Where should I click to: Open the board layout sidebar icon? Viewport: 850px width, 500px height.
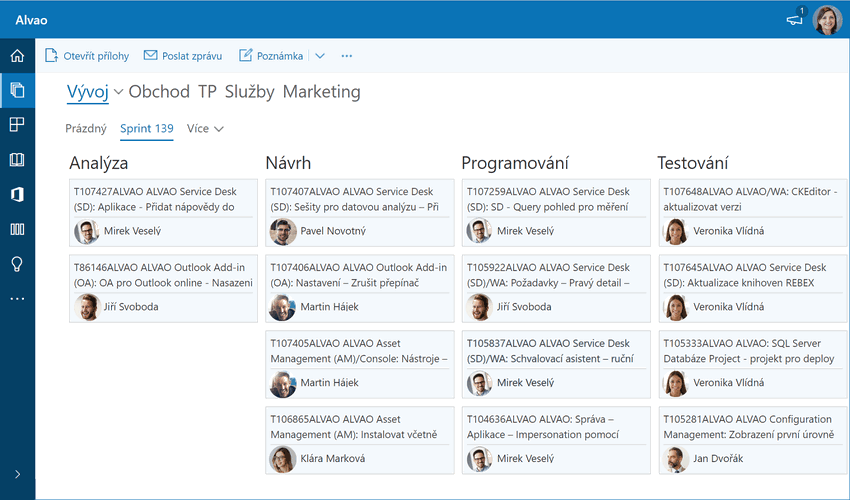point(17,125)
